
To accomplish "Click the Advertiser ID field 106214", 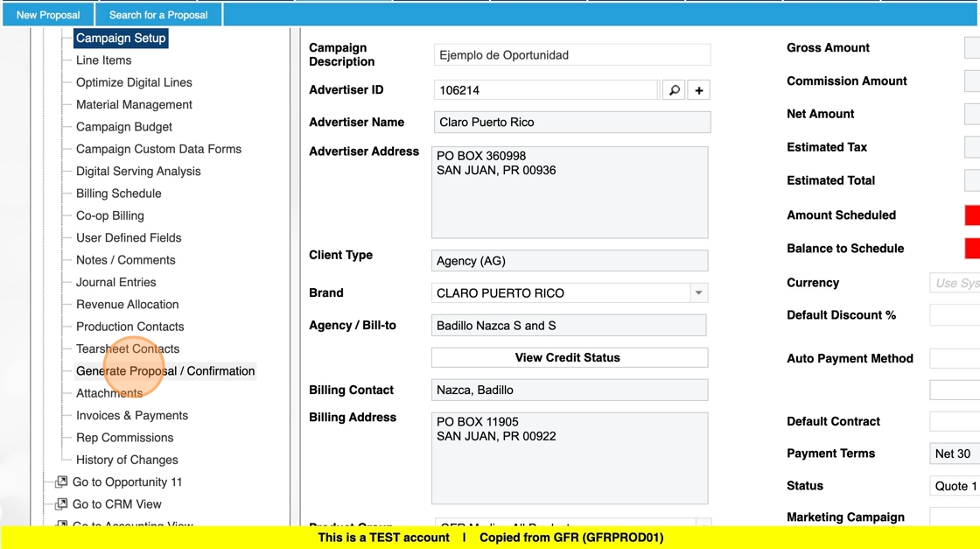I will tap(546, 90).
